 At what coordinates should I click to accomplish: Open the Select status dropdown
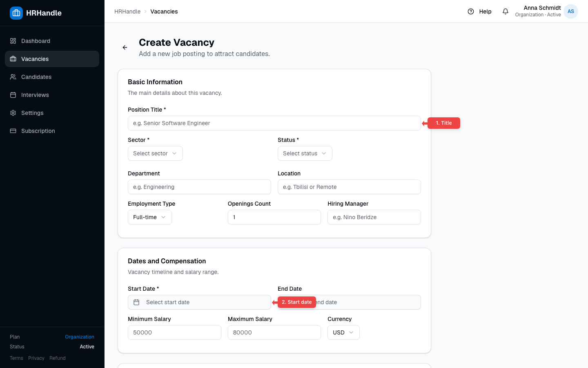[x=305, y=153]
